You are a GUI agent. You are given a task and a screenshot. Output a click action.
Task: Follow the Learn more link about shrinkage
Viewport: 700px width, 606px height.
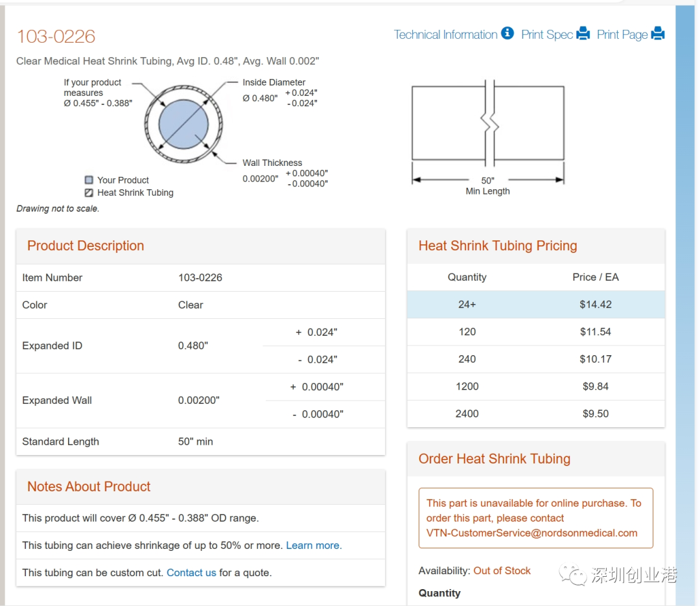coord(314,545)
